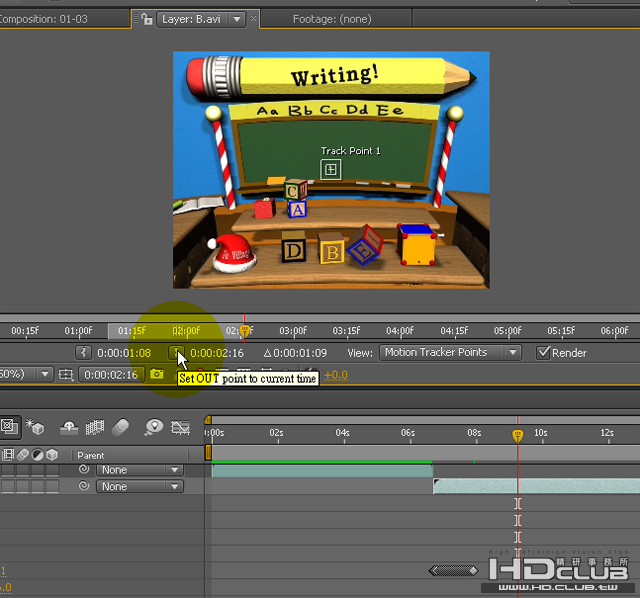
Task: Toggle Frame Blending icon in timeline
Action: click(95, 427)
